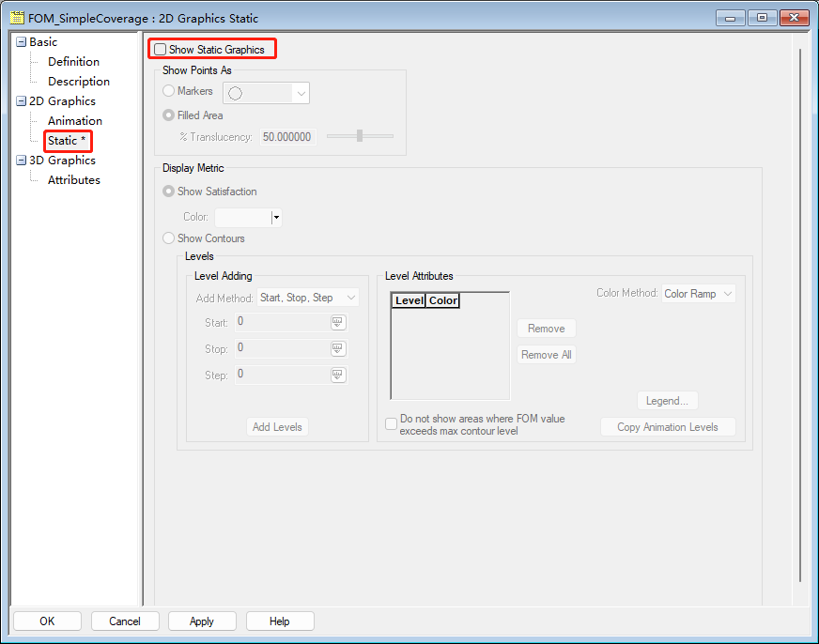This screenshot has height=644, width=819.
Task: Click the % Translucency slider
Action: [360, 136]
